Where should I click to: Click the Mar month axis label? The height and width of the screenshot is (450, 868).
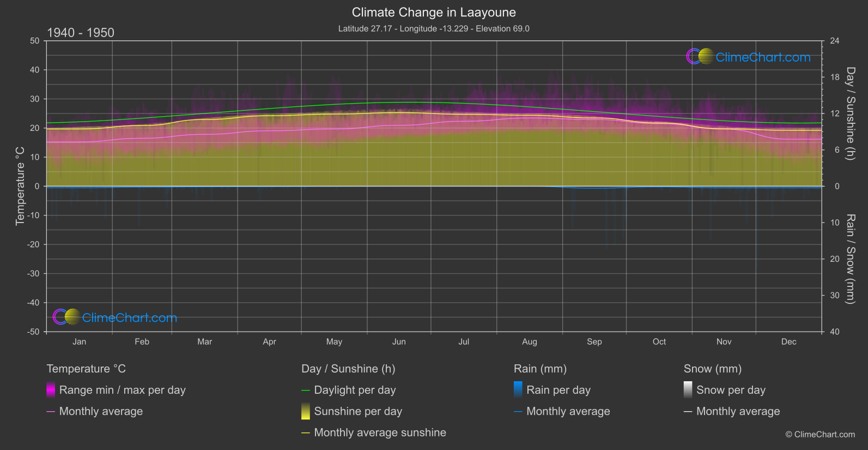[204, 341]
